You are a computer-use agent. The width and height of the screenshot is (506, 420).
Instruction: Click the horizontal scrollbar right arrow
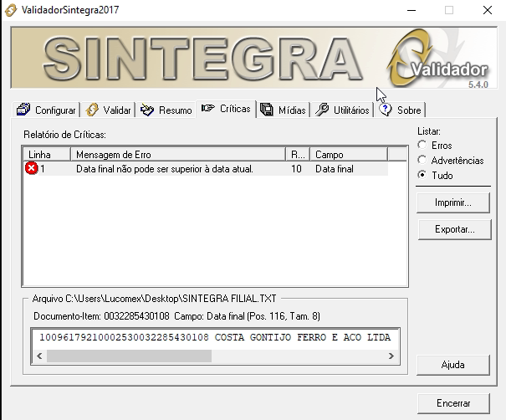[x=391, y=356]
